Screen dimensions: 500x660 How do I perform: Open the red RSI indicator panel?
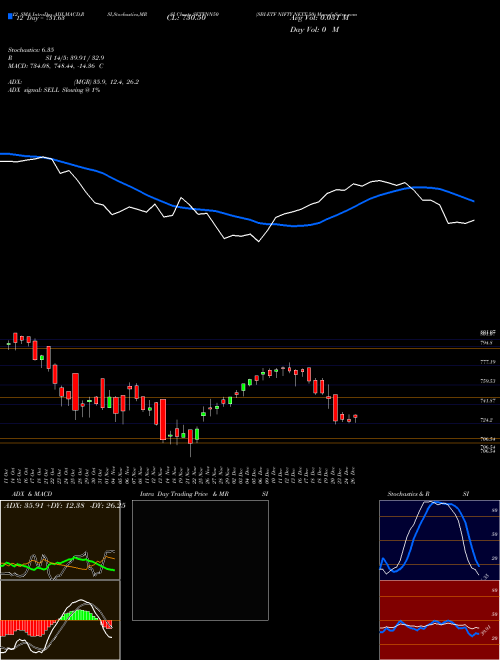tap(439, 620)
